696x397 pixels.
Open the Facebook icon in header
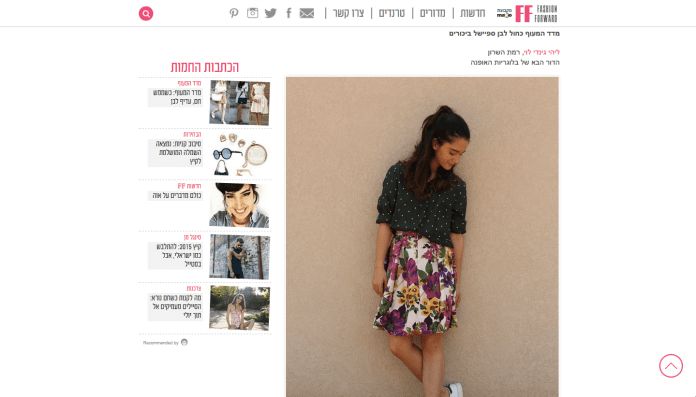coord(289,13)
